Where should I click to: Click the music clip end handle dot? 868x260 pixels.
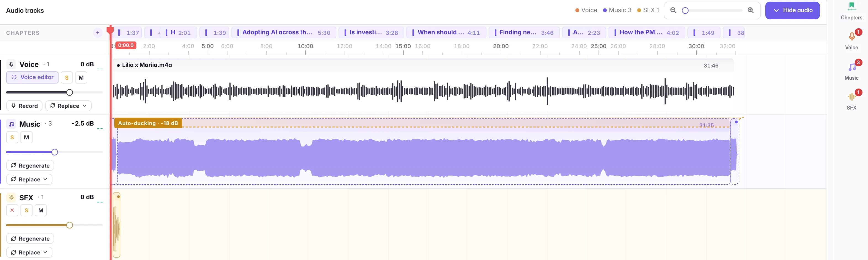736,122
